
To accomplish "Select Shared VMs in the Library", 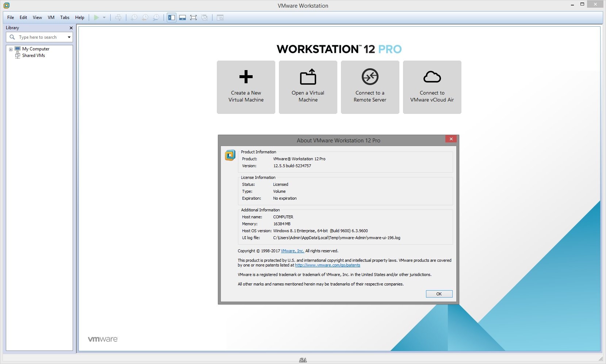I will click(x=34, y=55).
